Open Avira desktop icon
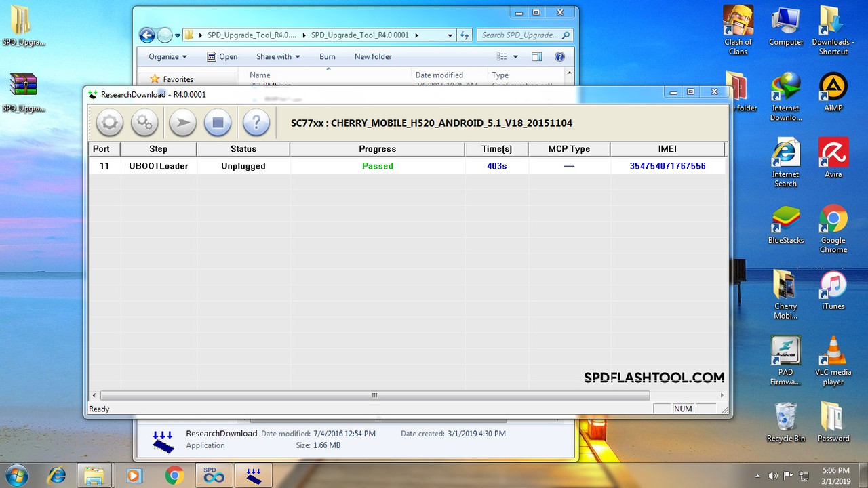Screen dimensions: 868x488 tap(833, 158)
